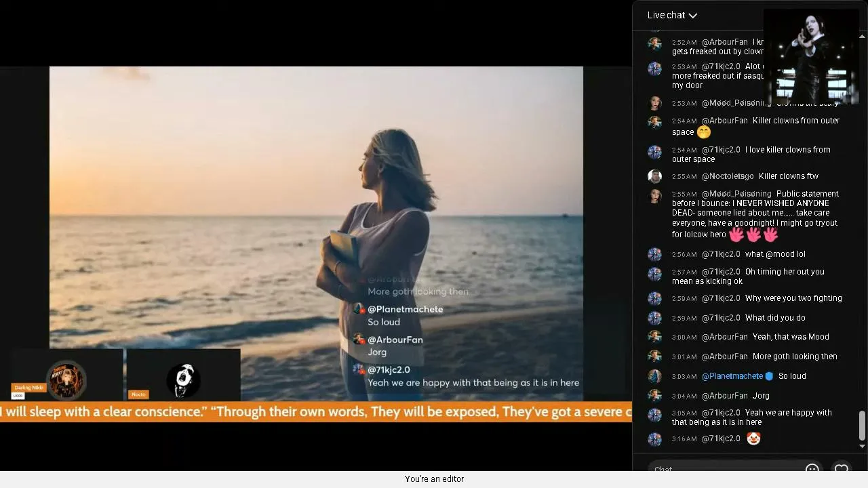Open the @Noctoletsgo username in chat
Image resolution: width=868 pixels, height=488 pixels.
[x=728, y=176]
